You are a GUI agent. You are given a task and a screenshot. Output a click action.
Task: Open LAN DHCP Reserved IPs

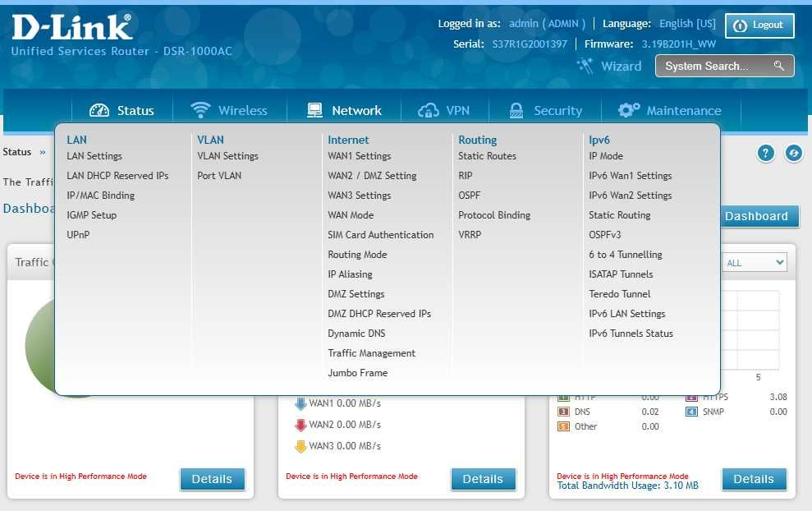point(117,176)
